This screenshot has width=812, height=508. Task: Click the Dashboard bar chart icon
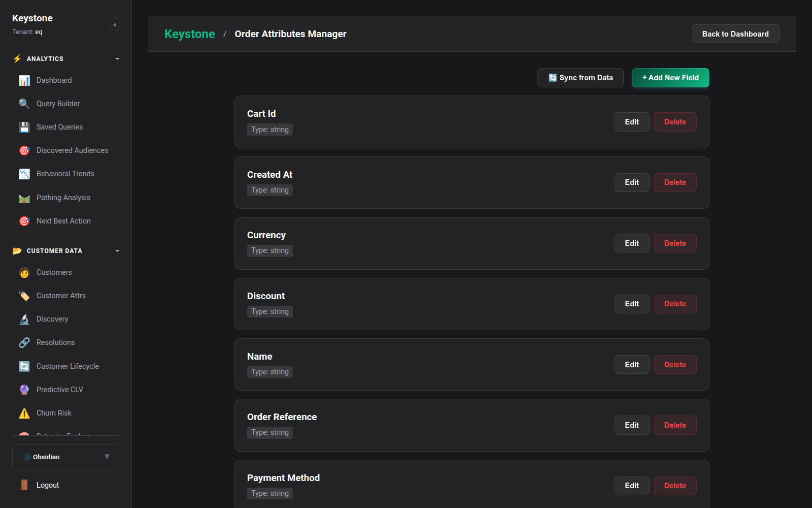point(24,80)
